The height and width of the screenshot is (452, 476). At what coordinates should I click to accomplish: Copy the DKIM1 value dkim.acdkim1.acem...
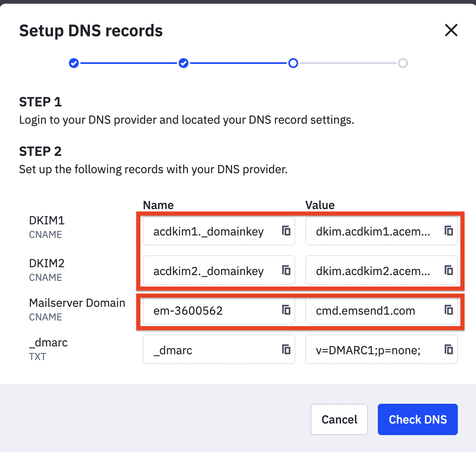click(x=449, y=231)
